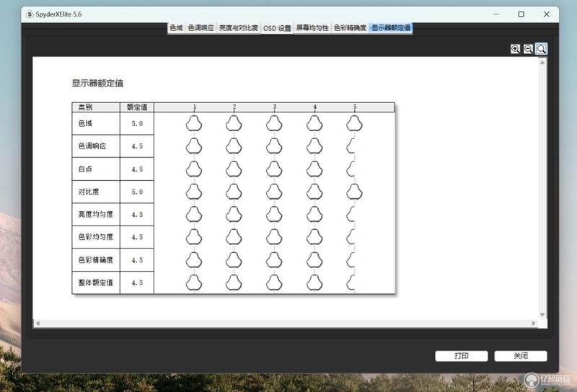Click the 类别 column header
Screen dimensions: 577x392
pos(85,107)
